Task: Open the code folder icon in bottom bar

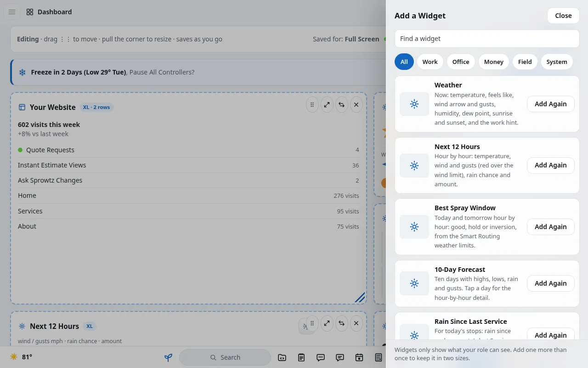Action: (282, 357)
